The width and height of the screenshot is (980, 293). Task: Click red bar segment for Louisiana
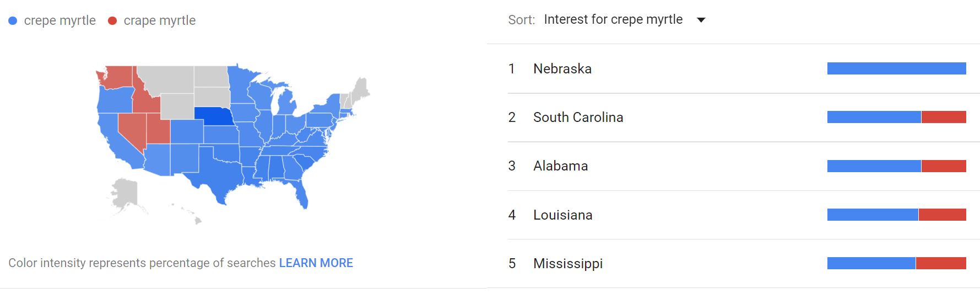[x=942, y=215]
